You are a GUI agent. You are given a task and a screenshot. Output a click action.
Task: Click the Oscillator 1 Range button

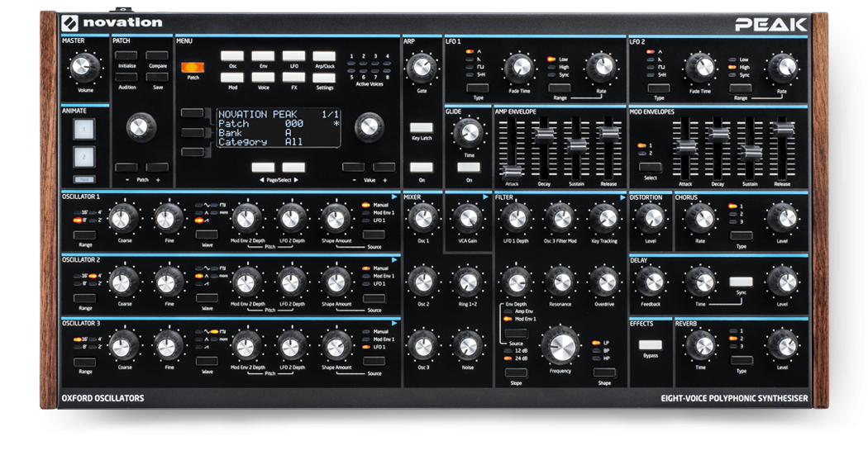[x=84, y=235]
